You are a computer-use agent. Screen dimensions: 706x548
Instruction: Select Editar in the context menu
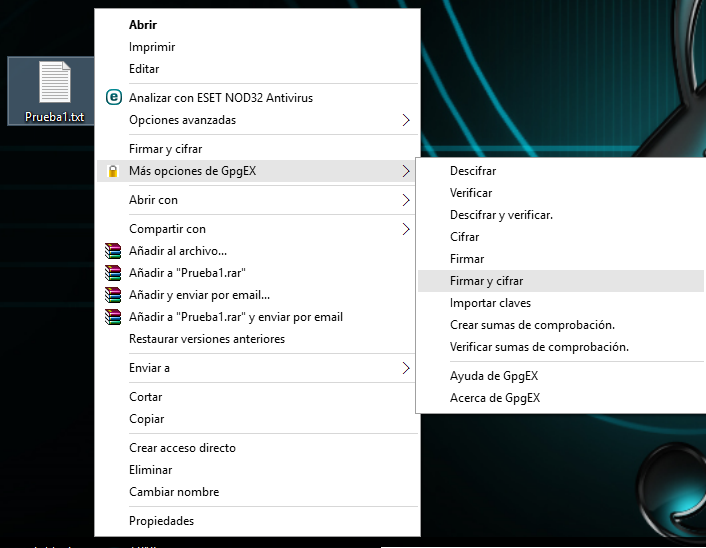pyautogui.click(x=258, y=69)
